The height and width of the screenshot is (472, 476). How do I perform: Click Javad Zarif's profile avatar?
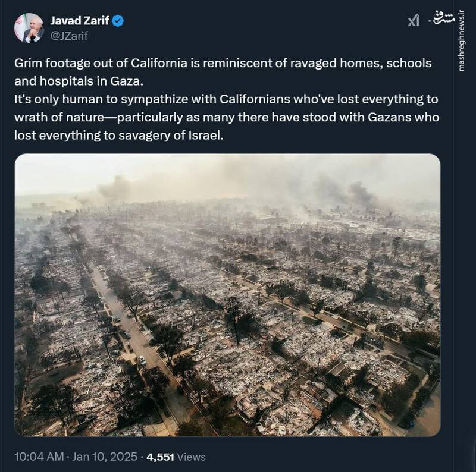29,28
